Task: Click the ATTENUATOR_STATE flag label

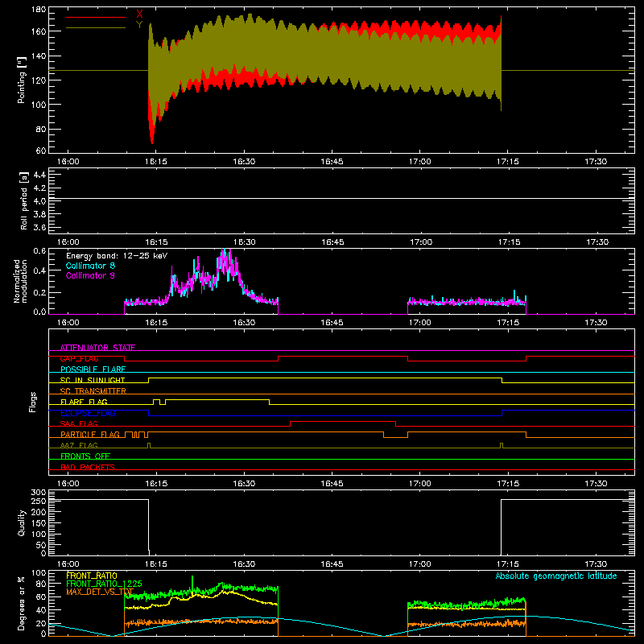Action: [x=97, y=348]
